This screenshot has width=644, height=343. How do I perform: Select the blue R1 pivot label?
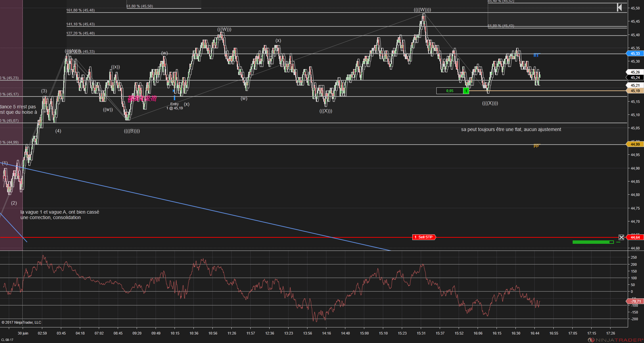536,56
